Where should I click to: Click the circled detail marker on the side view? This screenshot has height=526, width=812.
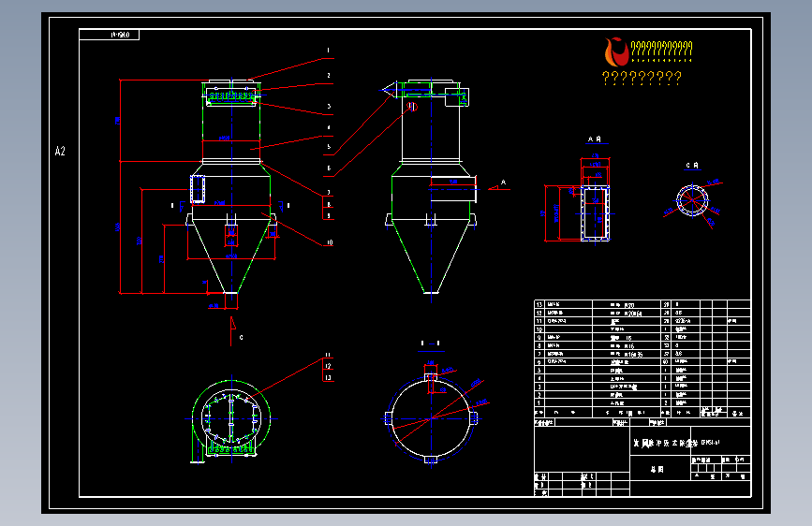412,107
